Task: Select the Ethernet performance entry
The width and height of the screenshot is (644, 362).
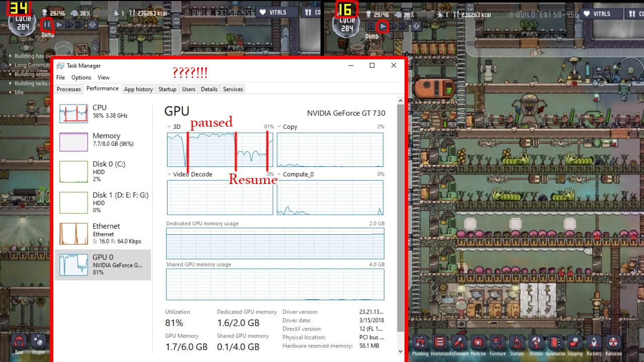Action: [x=103, y=233]
